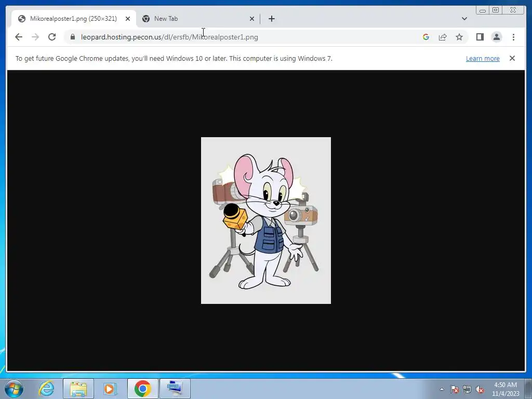Click the Chrome taskbar icon

[142, 389]
